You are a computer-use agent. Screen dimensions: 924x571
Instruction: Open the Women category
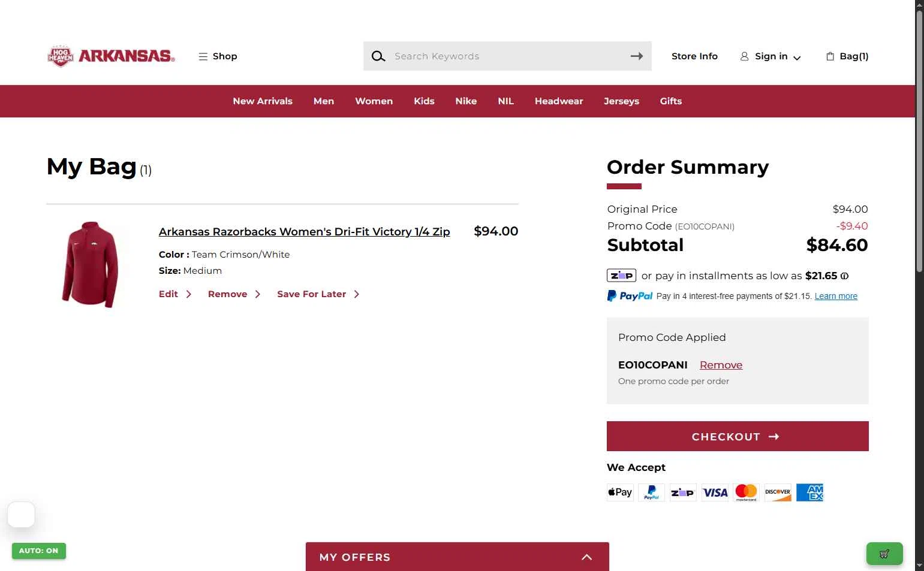(374, 101)
